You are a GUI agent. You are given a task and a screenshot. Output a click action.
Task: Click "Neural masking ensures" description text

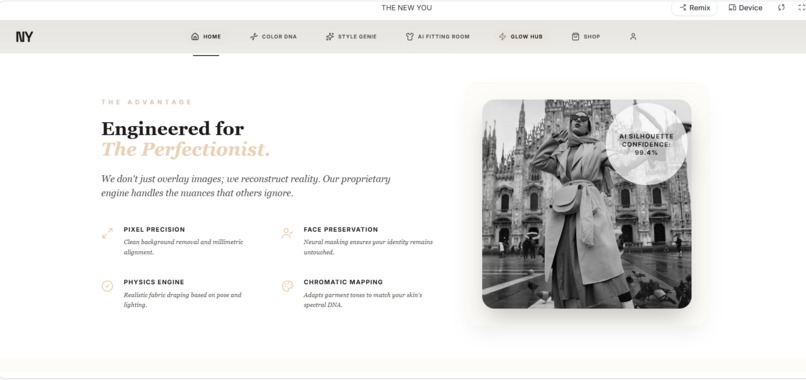pos(368,247)
